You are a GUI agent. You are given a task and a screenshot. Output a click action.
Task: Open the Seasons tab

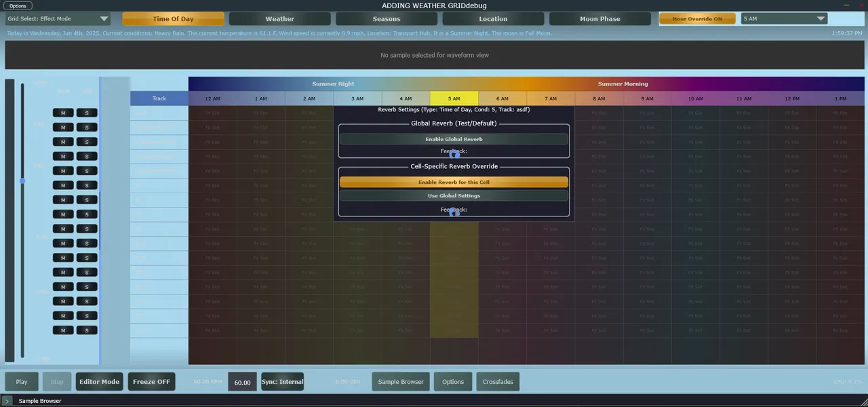click(x=387, y=19)
